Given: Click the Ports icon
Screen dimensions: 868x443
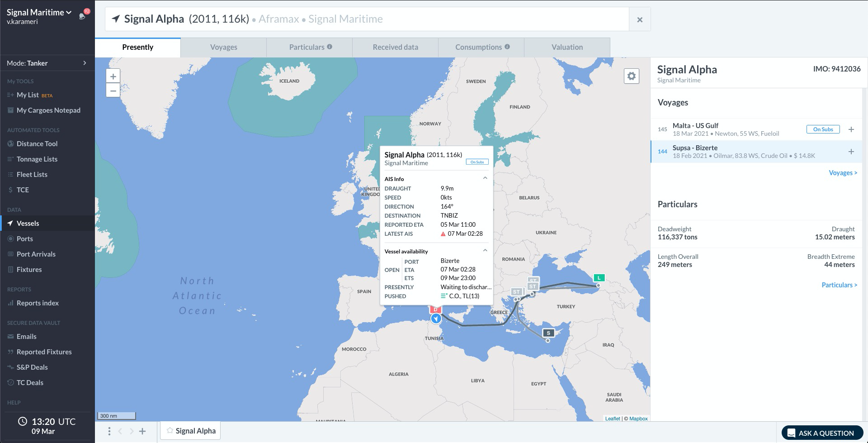Looking at the screenshot, I should point(10,239).
